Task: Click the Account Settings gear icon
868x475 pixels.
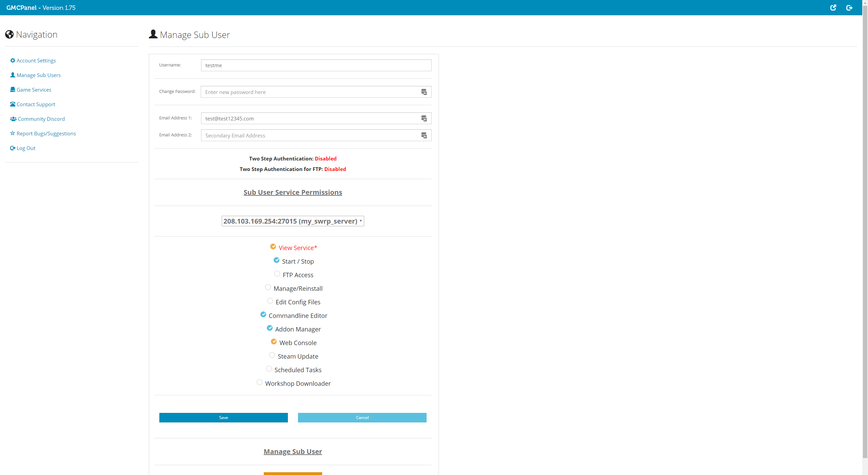Action: pos(12,60)
